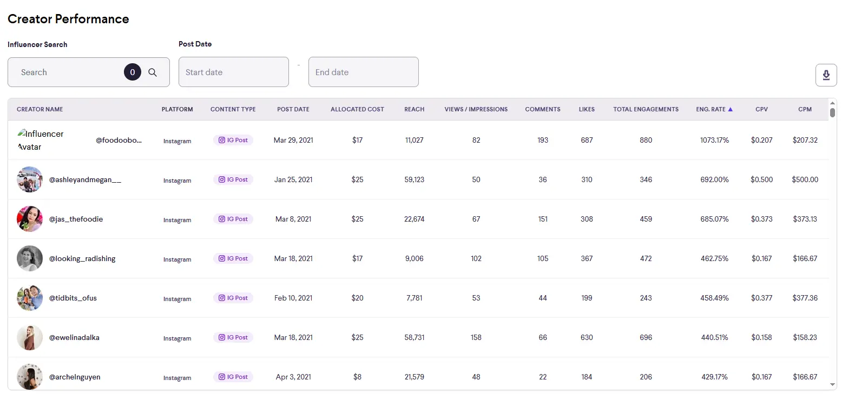Click the Apr 3, 2021 post date
This screenshot has width=868, height=400.
(x=293, y=377)
